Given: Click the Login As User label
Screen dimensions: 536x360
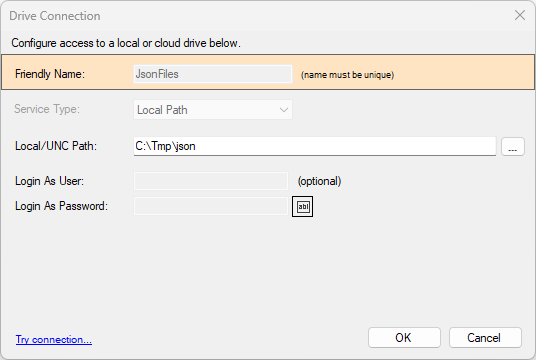Looking at the screenshot, I should point(50,181).
